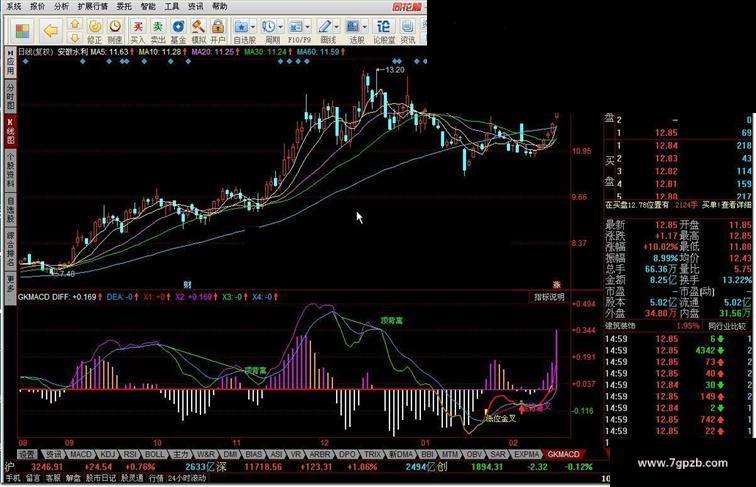Click the 同行业比较 industry comparison link
Viewport: 756px width, 487px height.
(727, 326)
